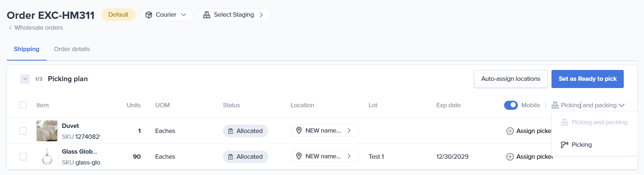Open the Duvet product thumbnail
The width and height of the screenshot is (644, 175).
(x=47, y=131)
